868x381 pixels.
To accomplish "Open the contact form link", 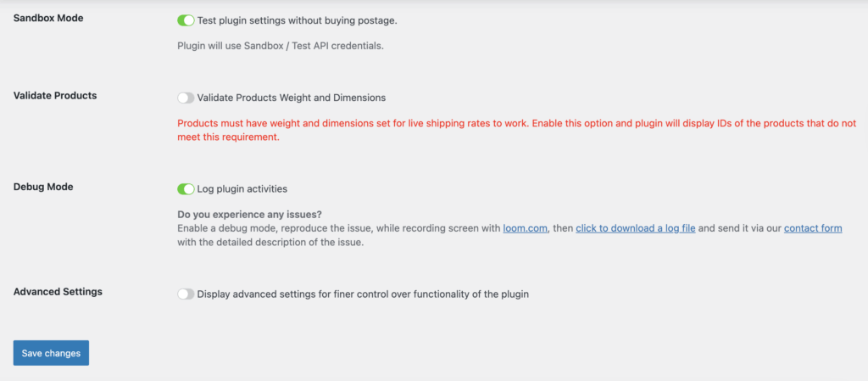I will tap(812, 228).
